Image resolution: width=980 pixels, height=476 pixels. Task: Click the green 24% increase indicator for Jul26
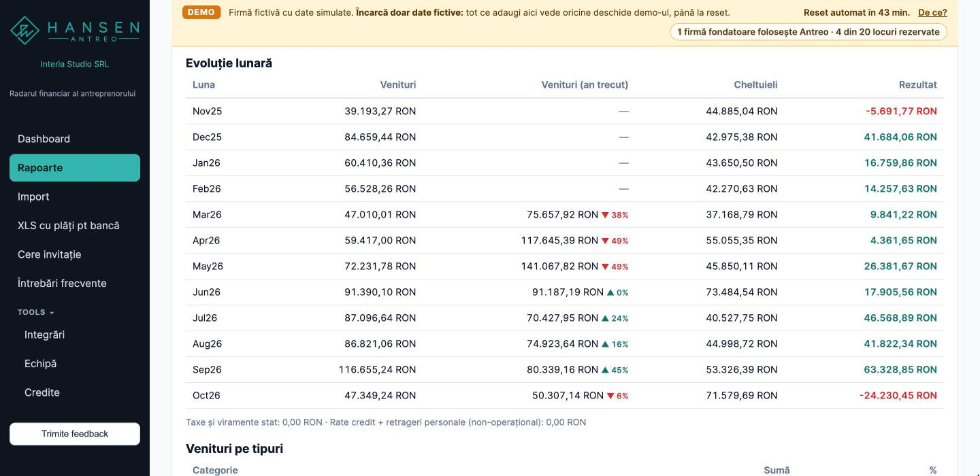(x=615, y=318)
